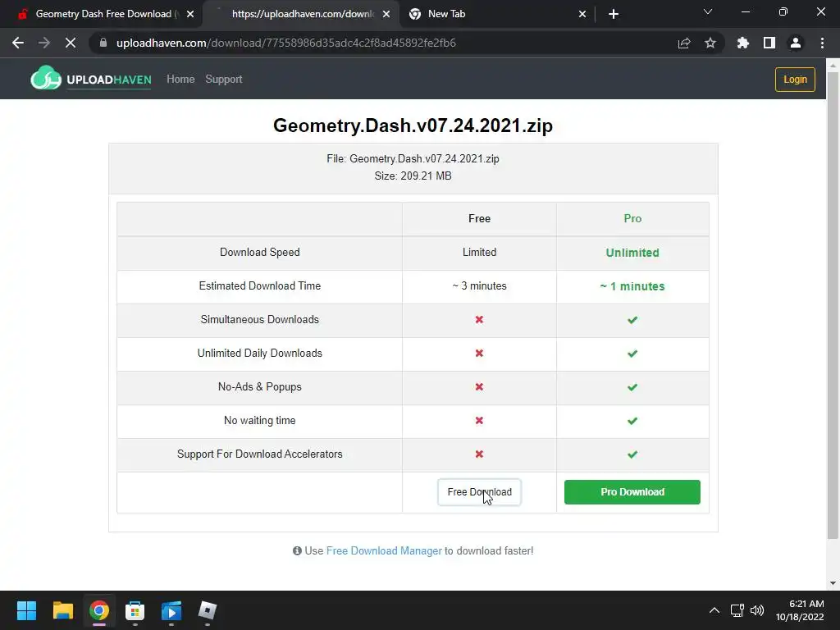Open File Explorer from taskbar
The image size is (840, 630).
(62, 610)
